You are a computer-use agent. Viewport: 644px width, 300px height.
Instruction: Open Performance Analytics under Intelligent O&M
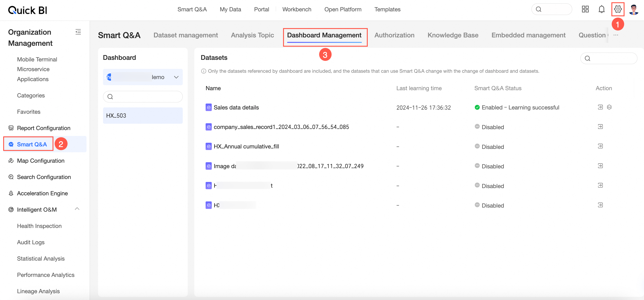tap(46, 275)
